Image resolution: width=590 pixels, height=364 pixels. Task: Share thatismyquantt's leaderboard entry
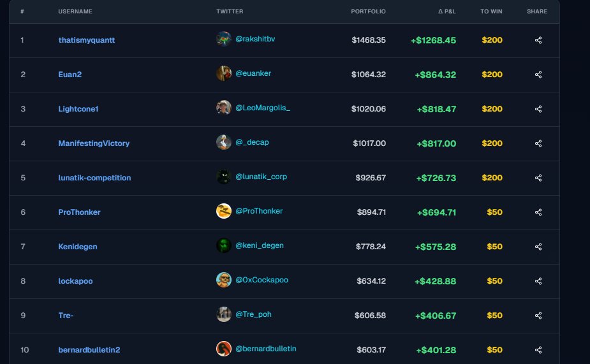point(538,40)
